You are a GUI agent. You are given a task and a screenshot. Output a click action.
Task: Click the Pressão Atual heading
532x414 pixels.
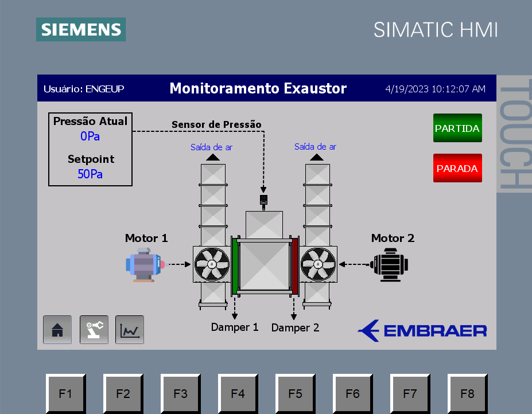tap(90, 121)
